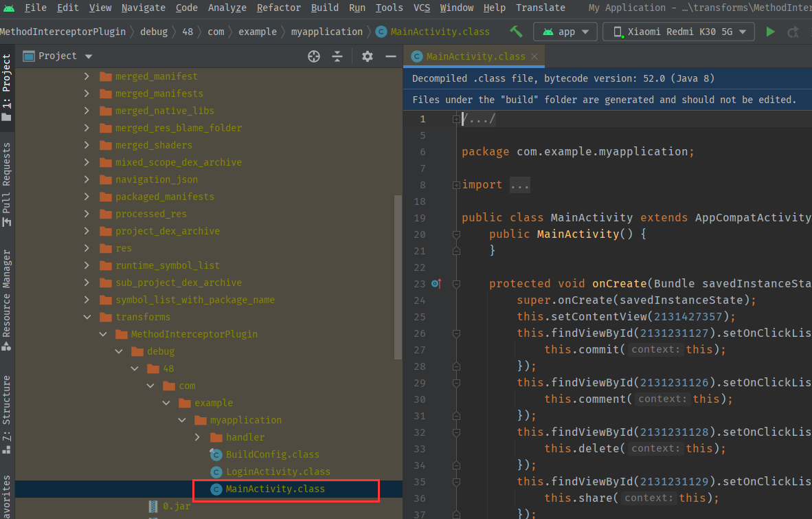The image size is (812, 519).
Task: Select the merged_shaders folder
Action: coord(153,145)
